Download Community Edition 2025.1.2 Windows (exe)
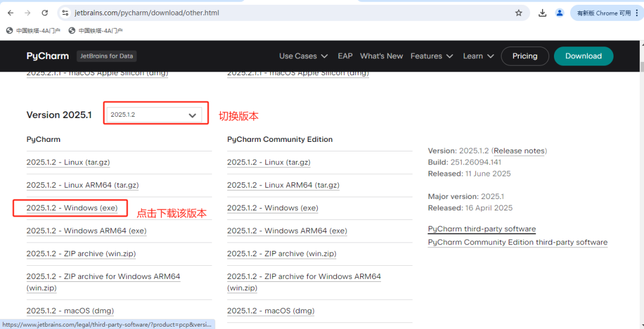This screenshot has height=329, width=644. point(273,208)
